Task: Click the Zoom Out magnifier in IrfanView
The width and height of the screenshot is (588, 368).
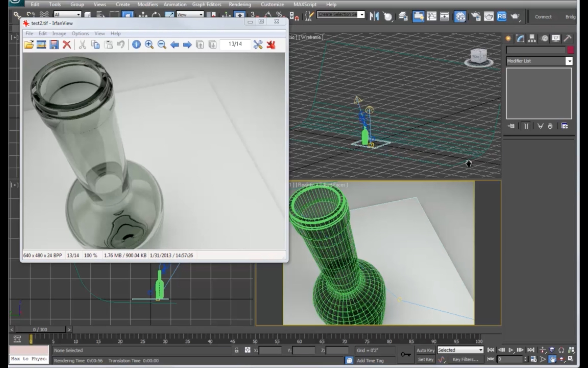Action: (x=162, y=45)
